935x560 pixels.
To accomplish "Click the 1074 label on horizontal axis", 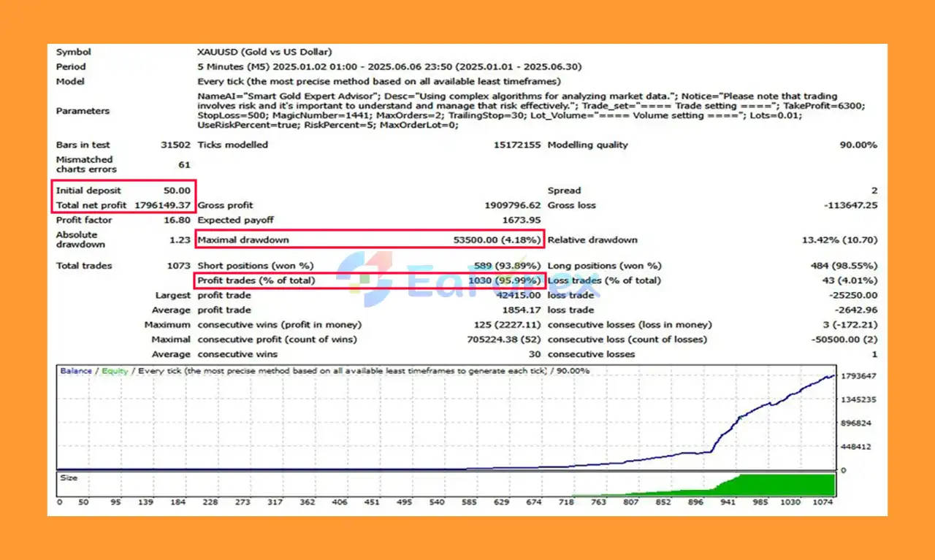I will click(823, 502).
